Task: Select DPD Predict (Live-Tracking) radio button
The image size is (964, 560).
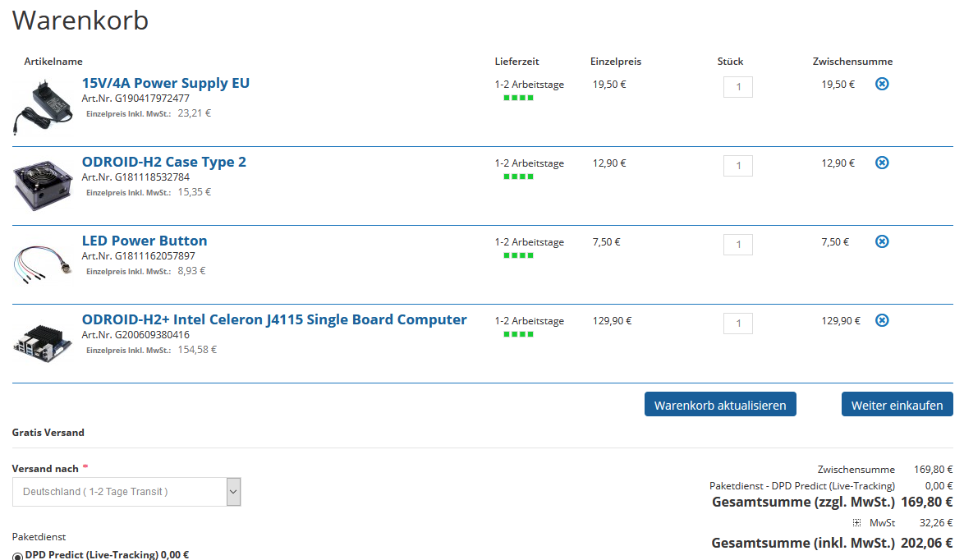Action: click(x=17, y=557)
